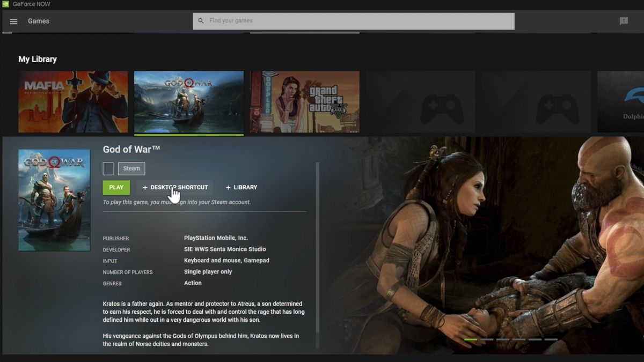Open the Grand Theft Auto V tile
Viewport: 644px width, 362px height.
[304, 101]
